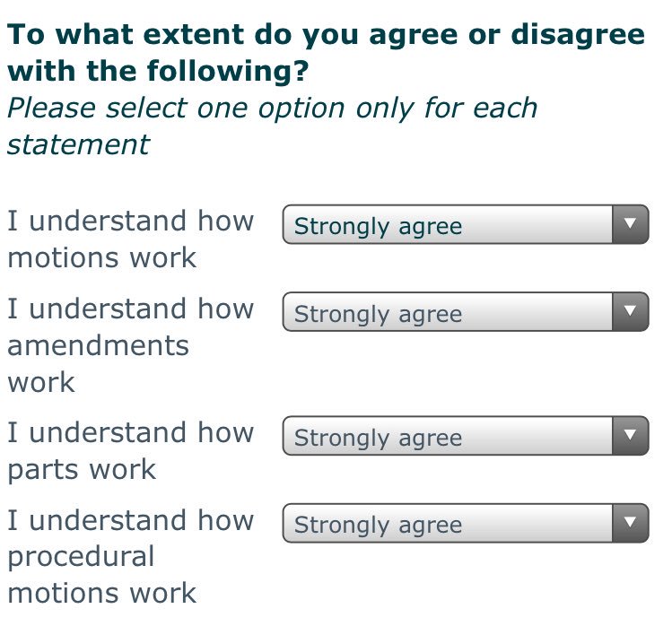Open the 'parts work' agreement dropdown
The image size is (672, 626).
pyautogui.click(x=466, y=435)
